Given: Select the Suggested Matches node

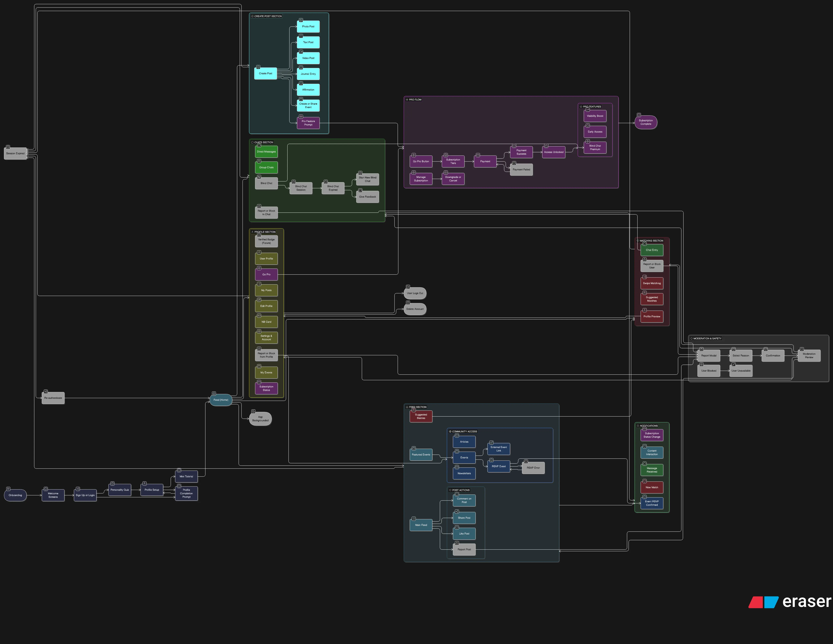Looking at the screenshot, I should tap(652, 299).
